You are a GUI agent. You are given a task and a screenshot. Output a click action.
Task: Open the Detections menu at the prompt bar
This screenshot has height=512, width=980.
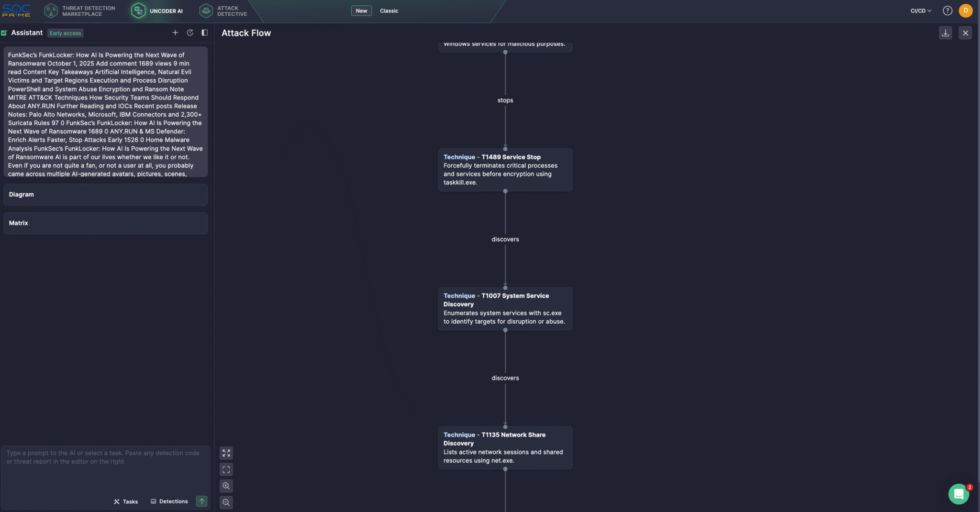(x=169, y=501)
